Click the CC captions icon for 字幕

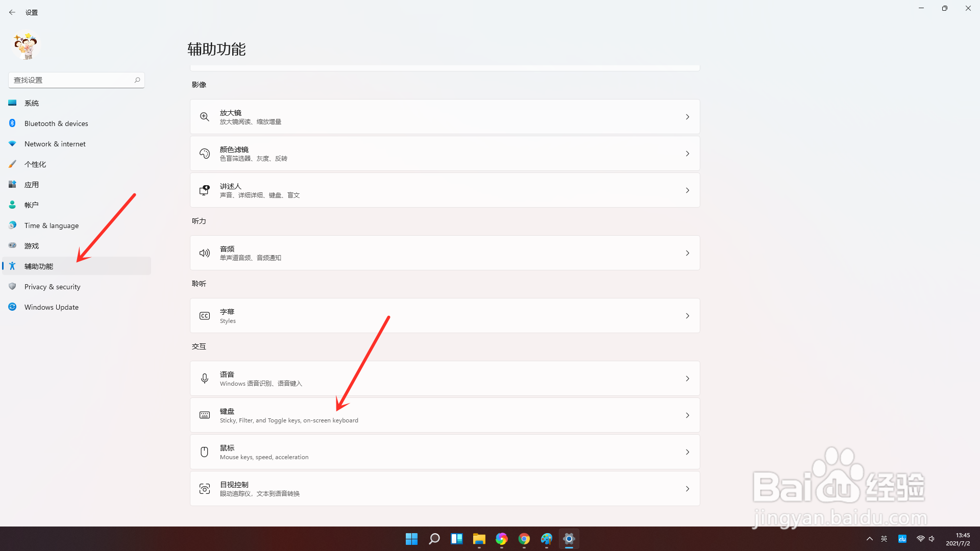[204, 315]
